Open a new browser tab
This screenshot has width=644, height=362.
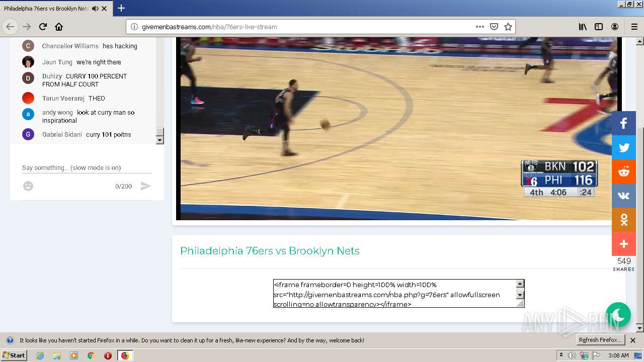[x=121, y=8]
